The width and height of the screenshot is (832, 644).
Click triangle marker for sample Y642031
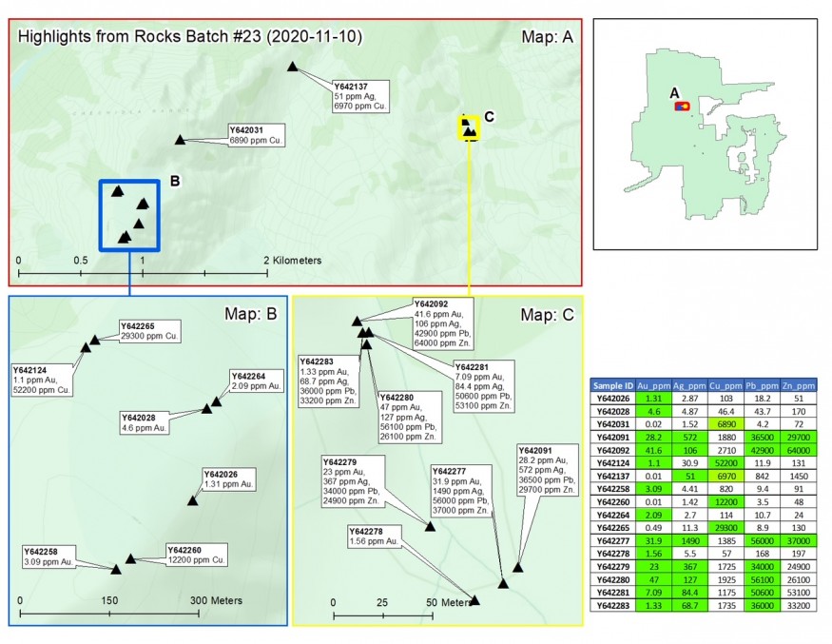pos(180,140)
